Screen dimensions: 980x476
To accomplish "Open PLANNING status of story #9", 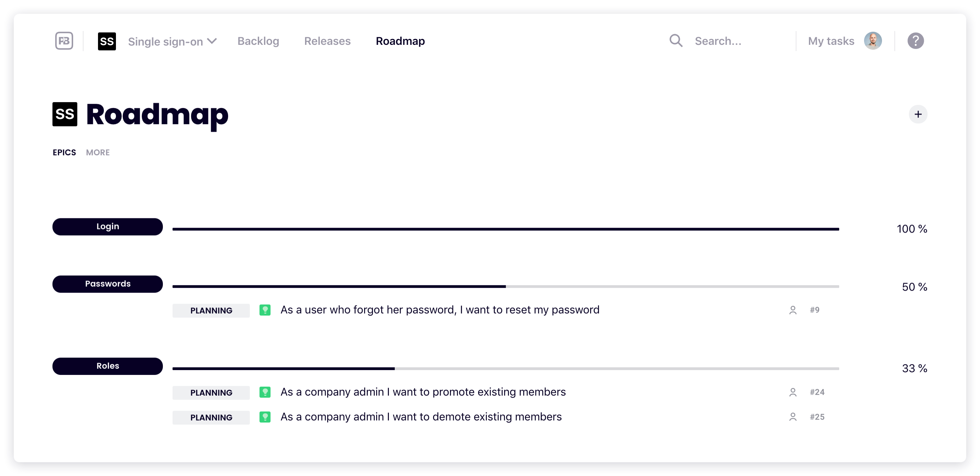I will pos(211,311).
